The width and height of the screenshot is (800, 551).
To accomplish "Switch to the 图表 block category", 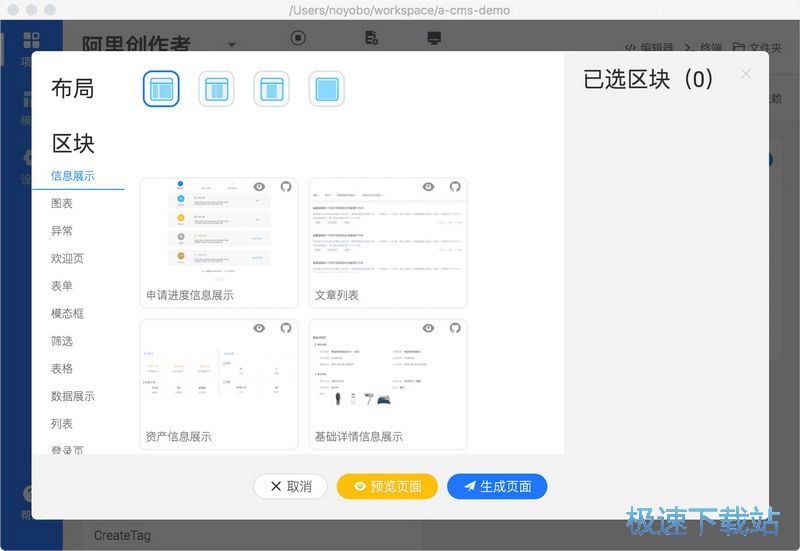I will click(62, 204).
